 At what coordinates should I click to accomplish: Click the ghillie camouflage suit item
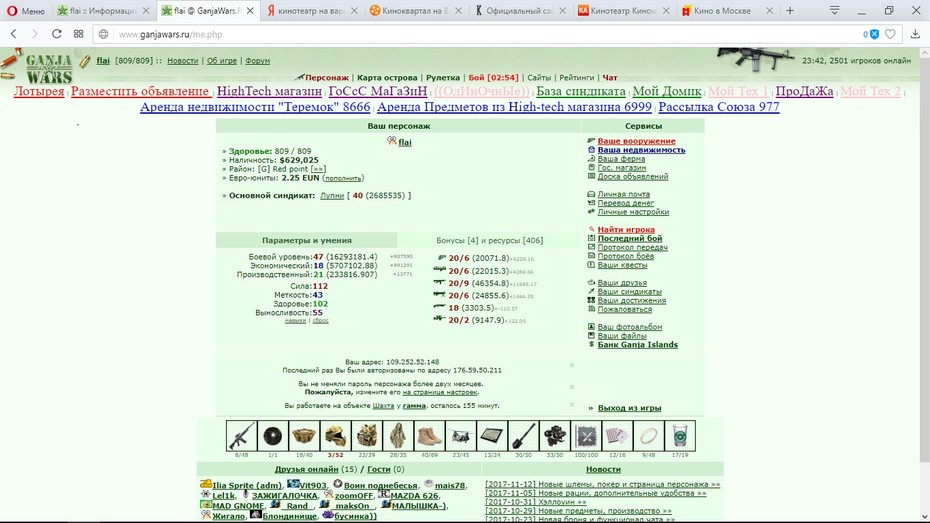pos(398,436)
